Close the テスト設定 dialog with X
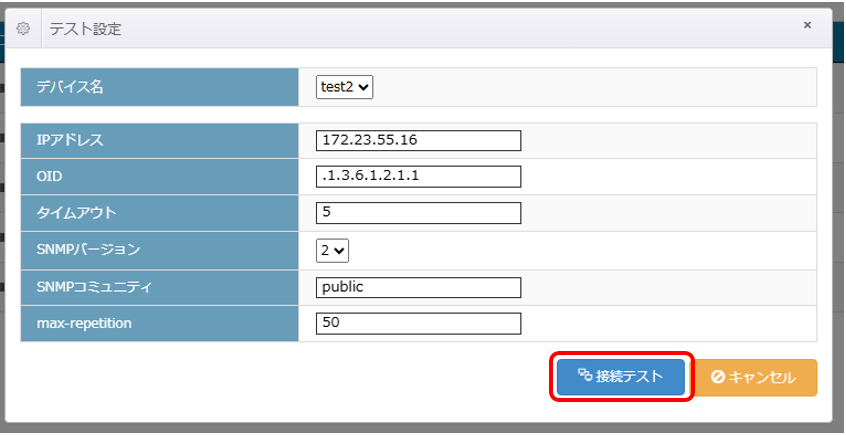846x435 pixels. [807, 25]
